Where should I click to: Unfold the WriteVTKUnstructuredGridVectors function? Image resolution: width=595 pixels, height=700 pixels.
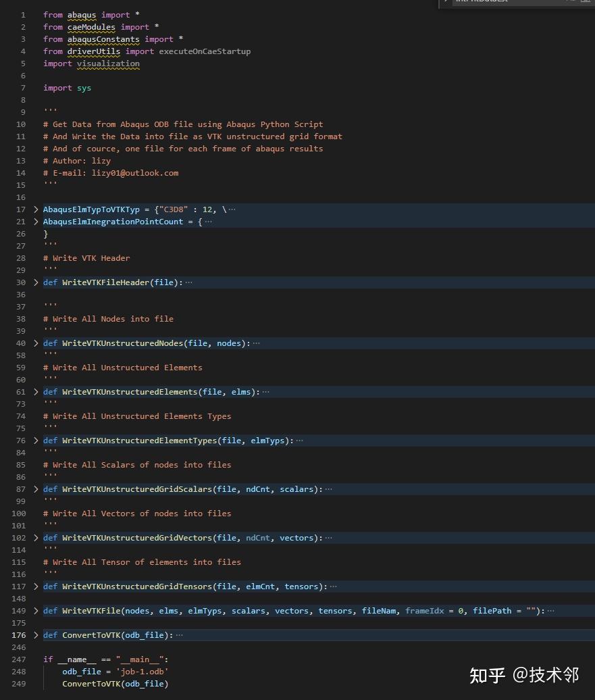36,538
